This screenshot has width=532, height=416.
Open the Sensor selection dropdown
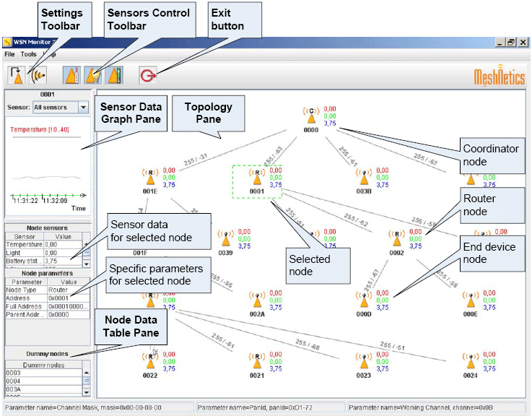pyautogui.click(x=83, y=108)
